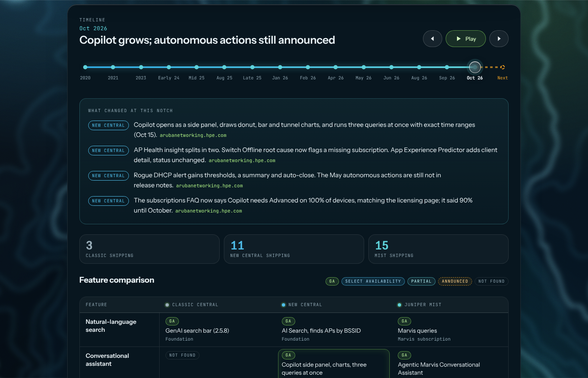Open arubanetworking.hpe.com link in subscriptions FAQ note
The height and width of the screenshot is (378, 588).
point(209,211)
